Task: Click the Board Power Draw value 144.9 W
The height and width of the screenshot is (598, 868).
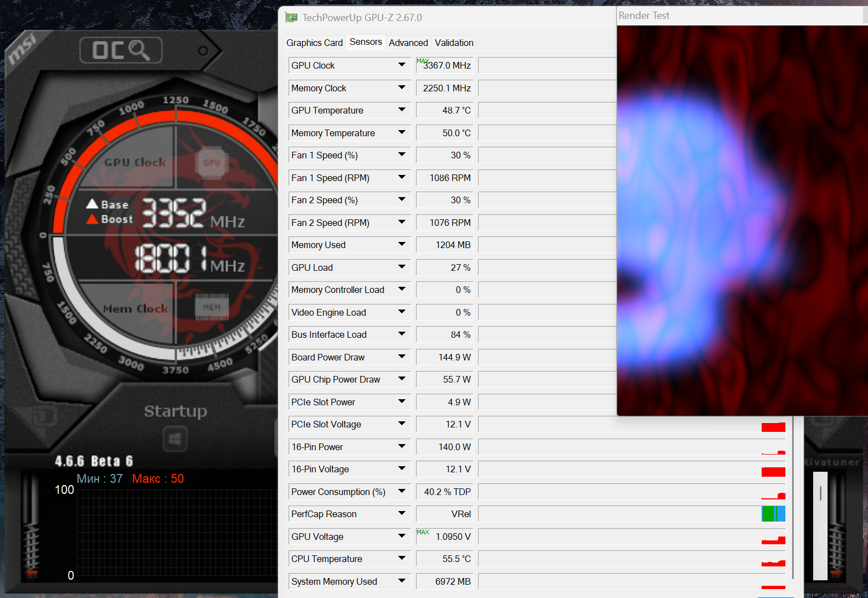Action: pyautogui.click(x=445, y=357)
